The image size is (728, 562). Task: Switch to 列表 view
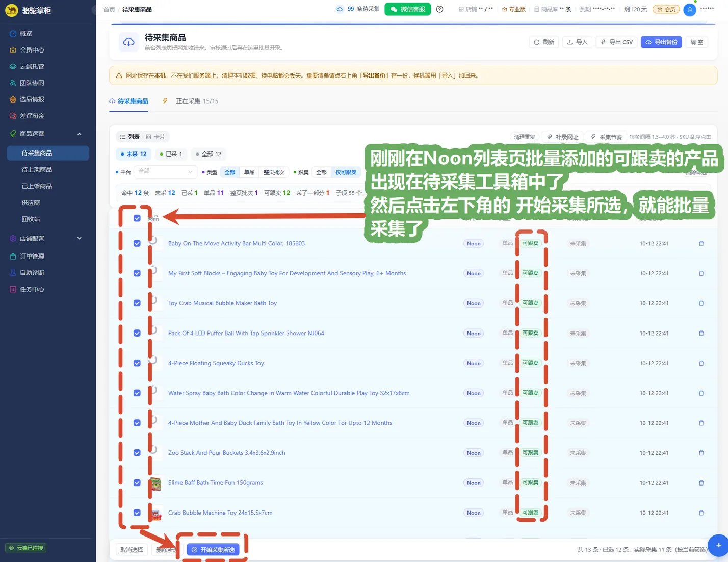click(x=129, y=137)
